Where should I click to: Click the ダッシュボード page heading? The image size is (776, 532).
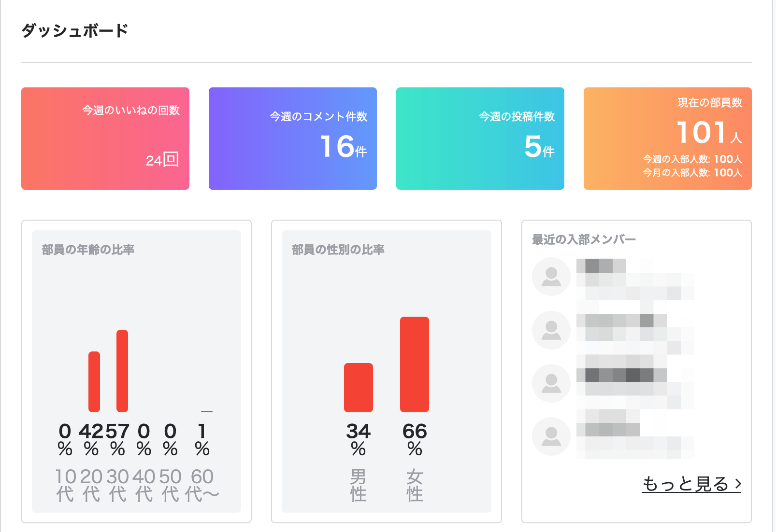(75, 30)
